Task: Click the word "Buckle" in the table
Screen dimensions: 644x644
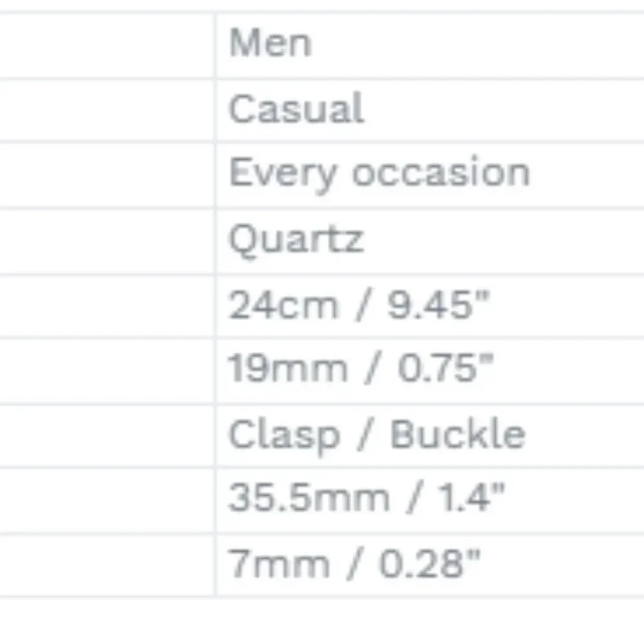Action: (457, 434)
